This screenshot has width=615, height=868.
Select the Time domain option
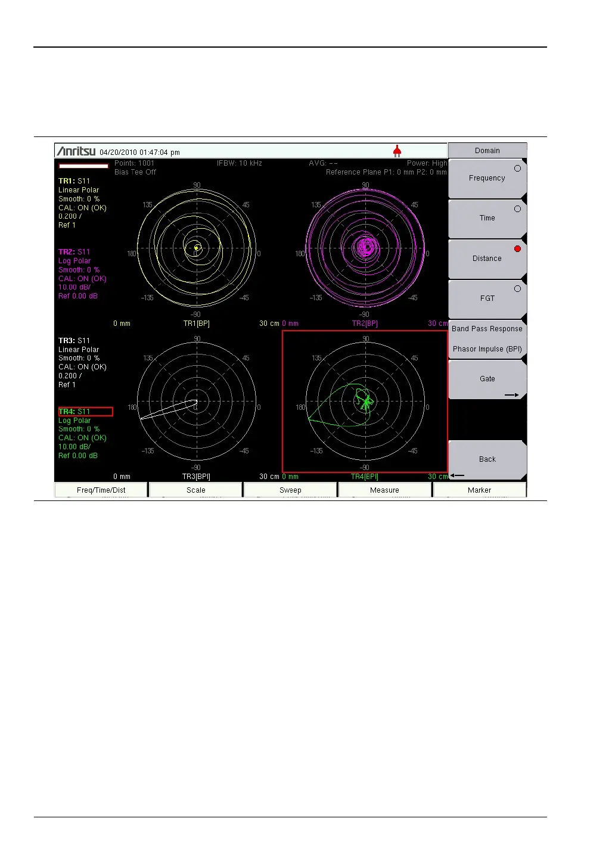(x=487, y=219)
